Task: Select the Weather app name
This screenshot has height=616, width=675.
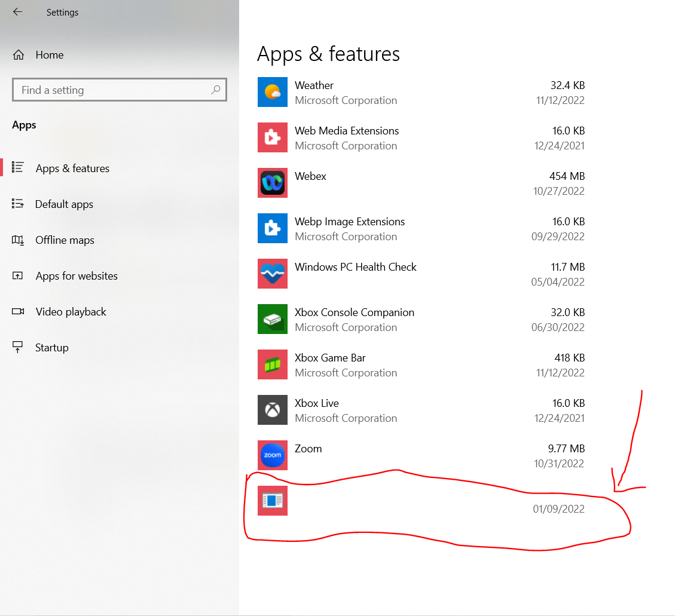Action: 314,85
